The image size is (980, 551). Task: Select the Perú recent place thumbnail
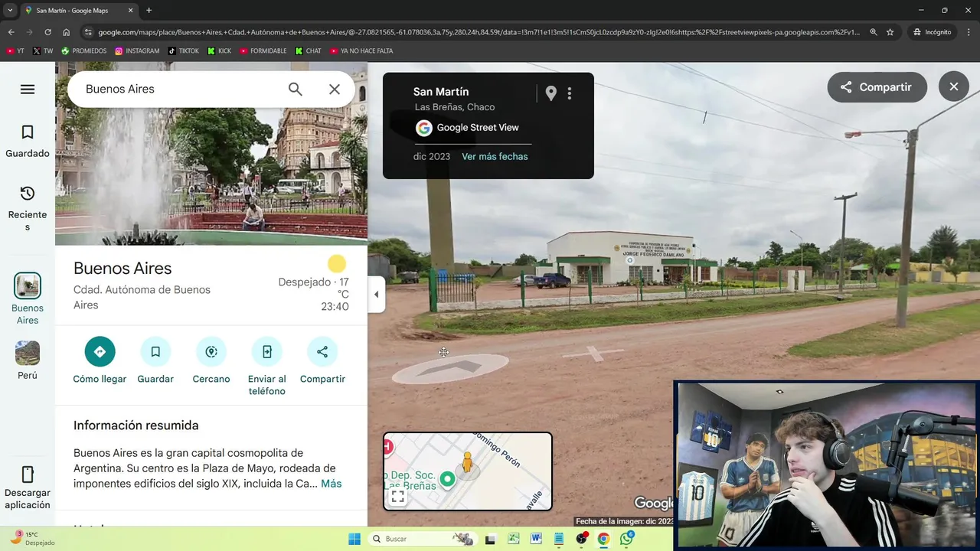coord(28,353)
